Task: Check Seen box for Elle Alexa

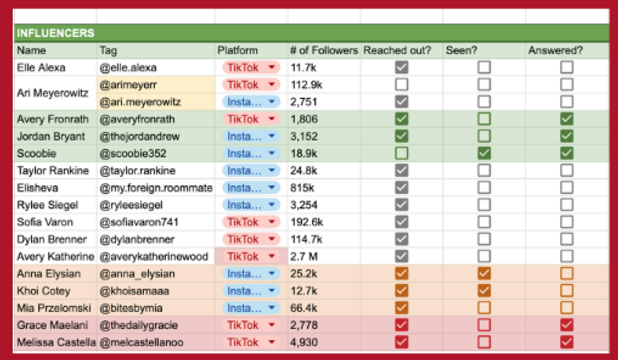Action: point(484,67)
